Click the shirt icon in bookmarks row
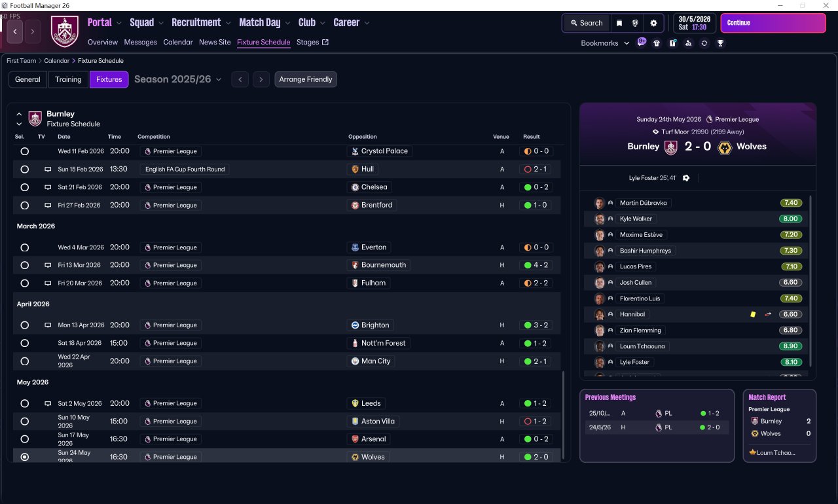 pyautogui.click(x=657, y=43)
